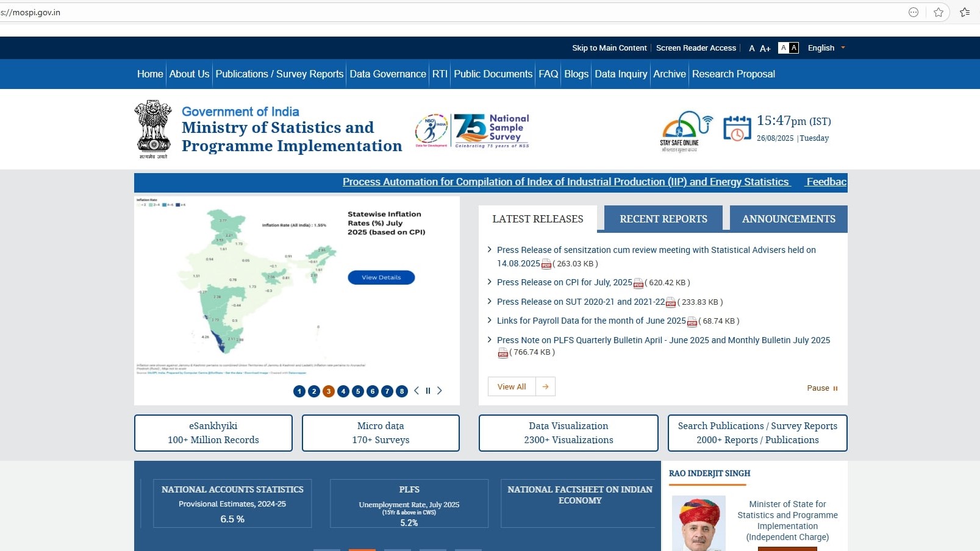Switch to standard contrast mode
The width and height of the screenshot is (980, 551).
(x=784, y=48)
